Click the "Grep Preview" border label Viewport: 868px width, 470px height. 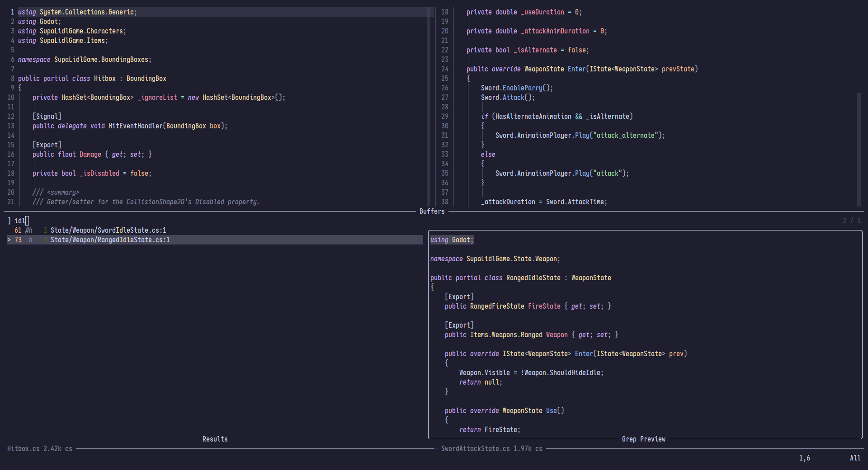click(644, 439)
